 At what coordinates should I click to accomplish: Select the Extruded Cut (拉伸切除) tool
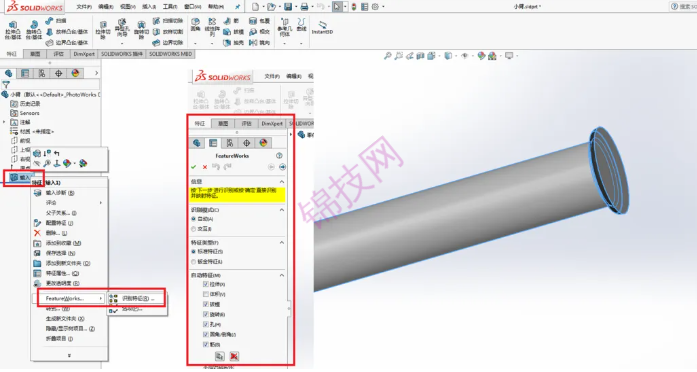[x=103, y=30]
